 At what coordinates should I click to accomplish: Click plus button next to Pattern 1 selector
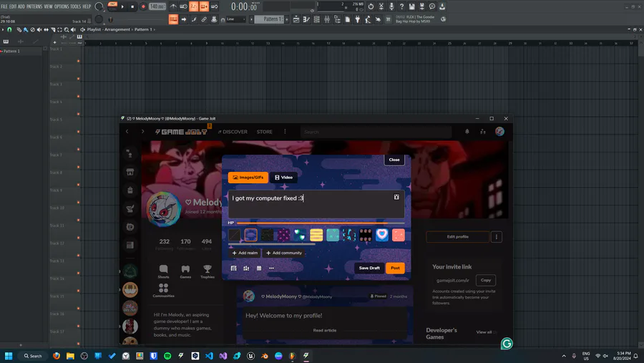(287, 19)
